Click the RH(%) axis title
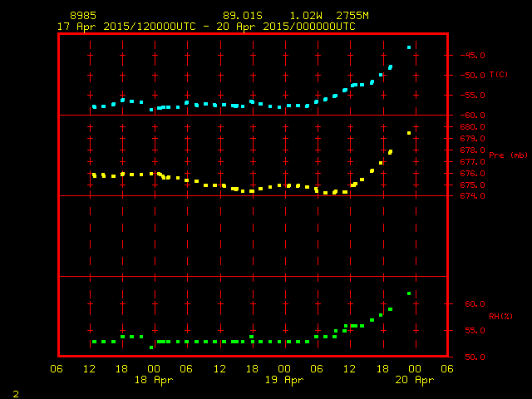Screen dimensions: 532x399 tap(500, 316)
